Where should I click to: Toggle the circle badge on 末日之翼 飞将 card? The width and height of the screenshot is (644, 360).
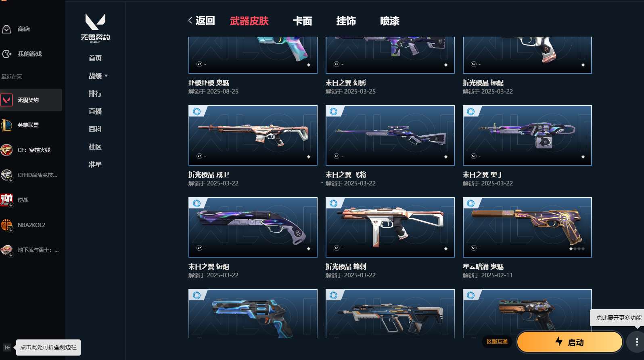[334, 111]
